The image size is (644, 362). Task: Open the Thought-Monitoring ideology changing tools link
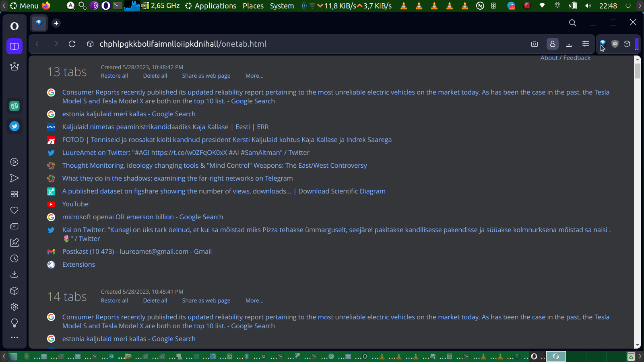(x=215, y=165)
